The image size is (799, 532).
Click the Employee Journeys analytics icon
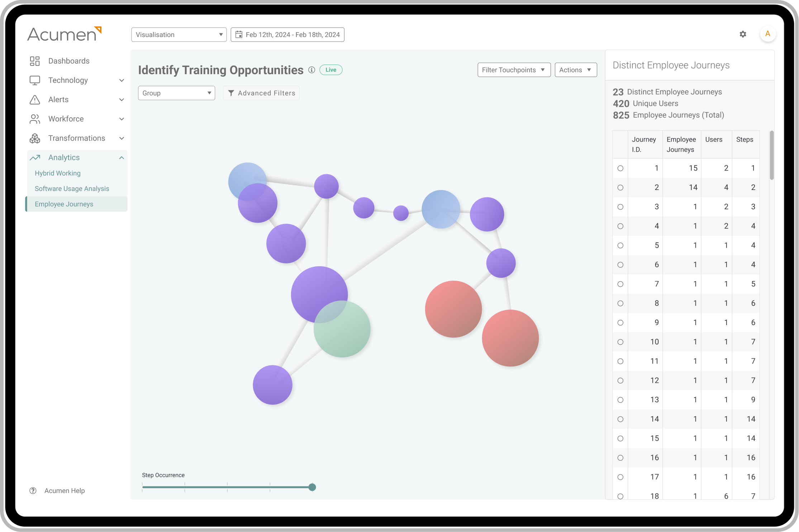tap(63, 204)
